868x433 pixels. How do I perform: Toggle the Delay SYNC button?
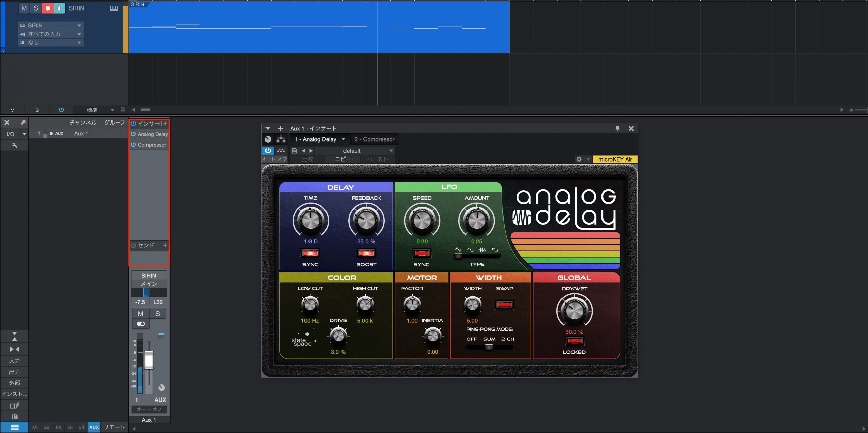point(310,253)
